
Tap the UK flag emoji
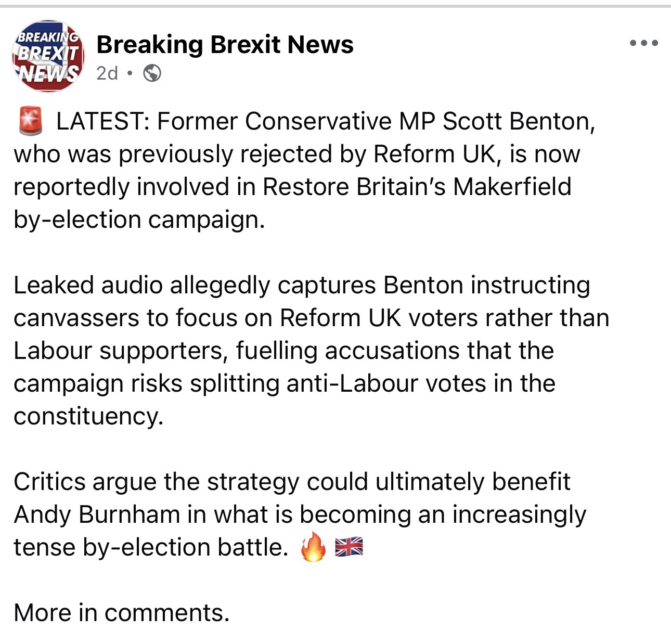point(349,547)
